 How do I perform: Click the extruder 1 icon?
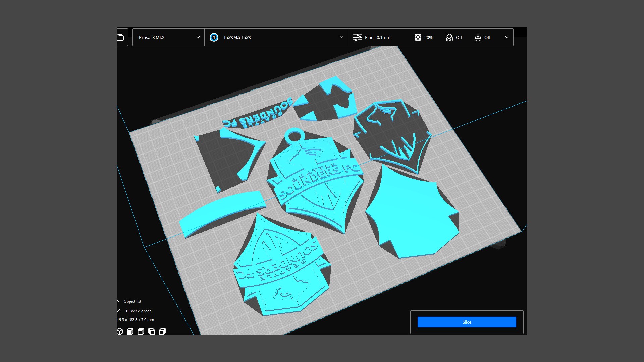(214, 37)
